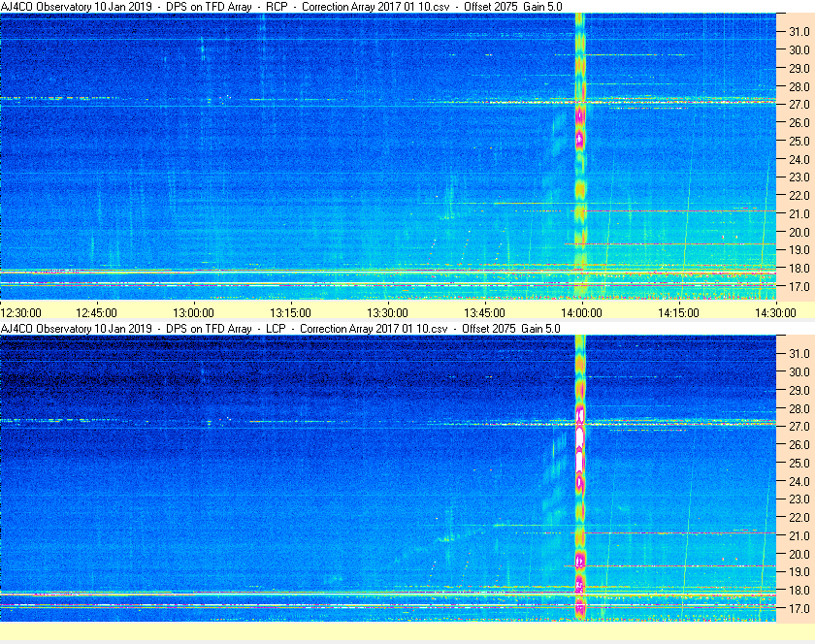The image size is (815, 644).
Task: Pick the 22.0 frequency label on LCP plot
Action: click(799, 517)
